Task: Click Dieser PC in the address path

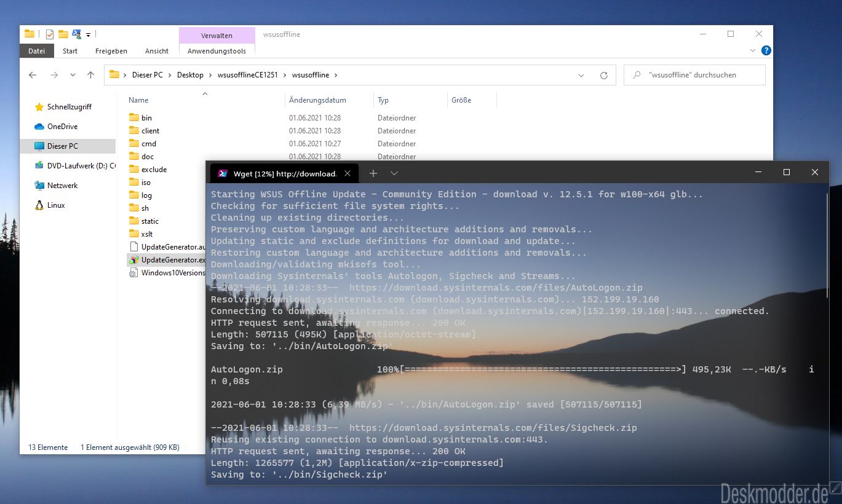Action: pyautogui.click(x=147, y=75)
